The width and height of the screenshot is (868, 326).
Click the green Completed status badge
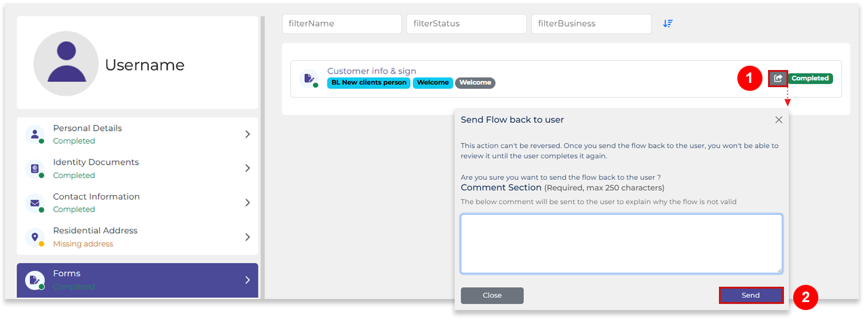[810, 79]
